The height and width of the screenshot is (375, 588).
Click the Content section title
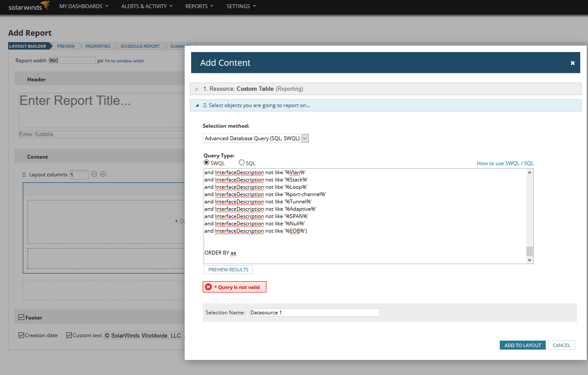pyautogui.click(x=37, y=157)
